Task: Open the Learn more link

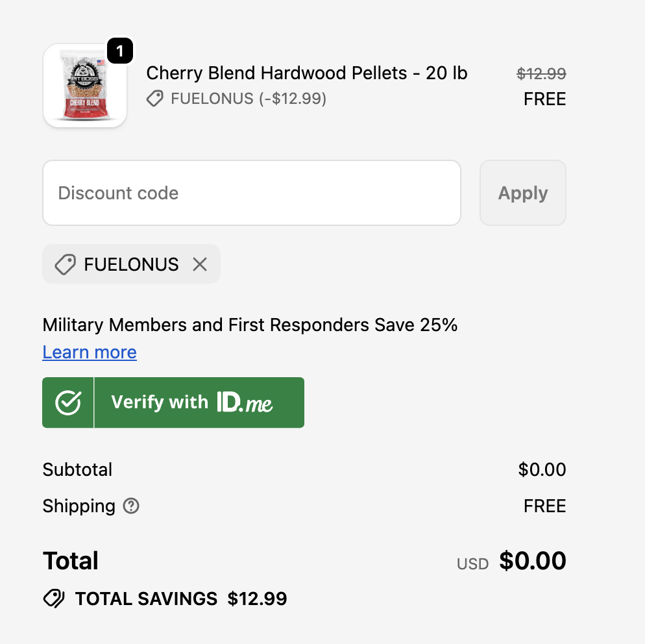Action: tap(90, 352)
